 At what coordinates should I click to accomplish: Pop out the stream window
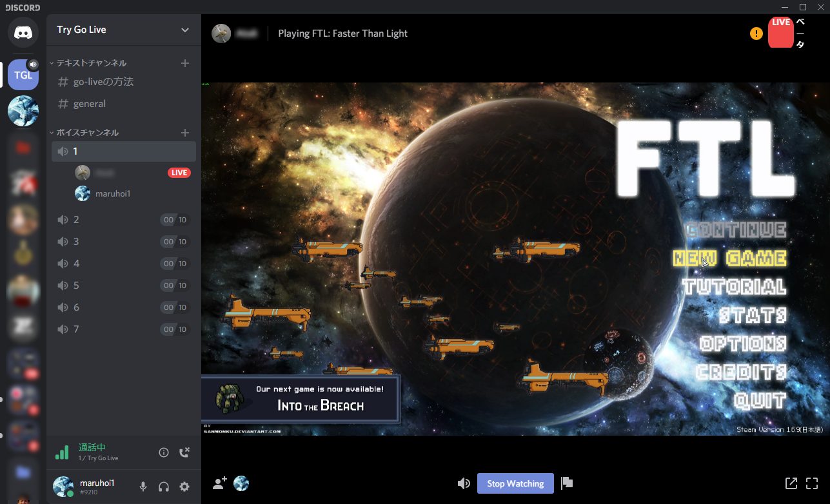791,483
